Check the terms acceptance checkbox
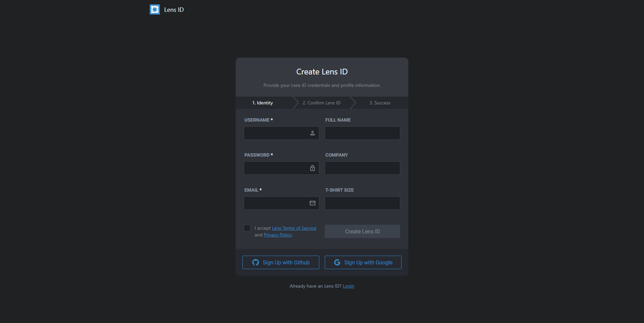644x323 pixels. [247, 228]
